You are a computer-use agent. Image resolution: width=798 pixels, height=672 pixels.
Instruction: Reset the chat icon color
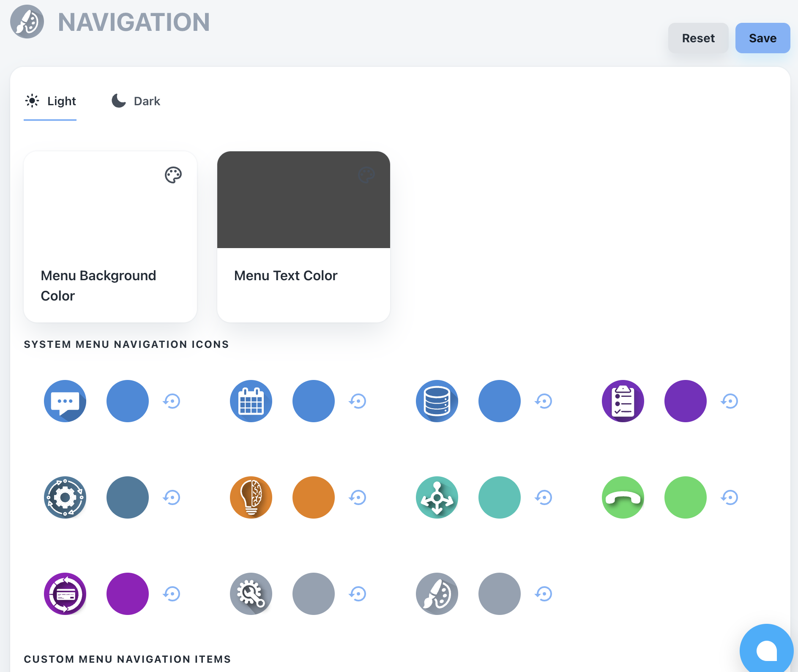[172, 401]
